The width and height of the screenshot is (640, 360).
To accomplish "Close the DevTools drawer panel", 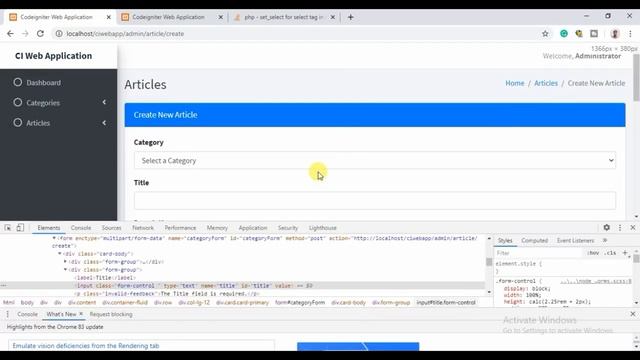I will tap(633, 314).
